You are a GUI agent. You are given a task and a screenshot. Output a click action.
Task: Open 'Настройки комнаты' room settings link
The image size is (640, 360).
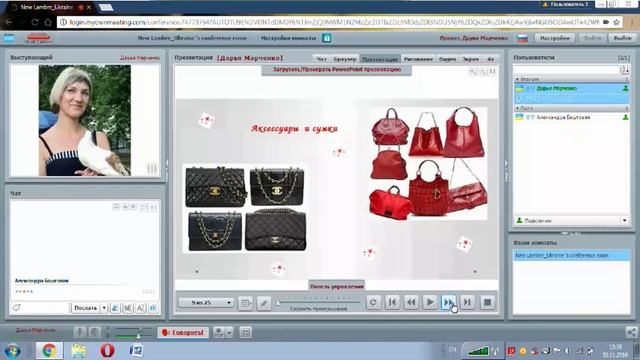click(x=288, y=38)
